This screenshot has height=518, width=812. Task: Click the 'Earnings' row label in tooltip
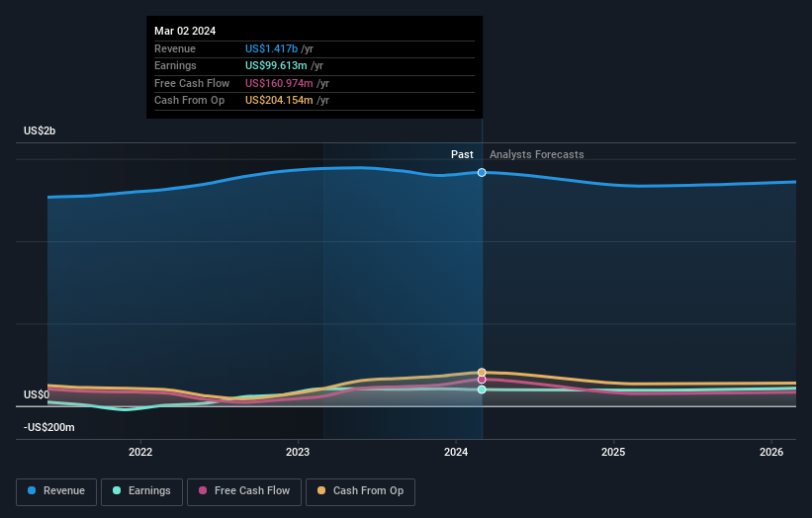175,65
